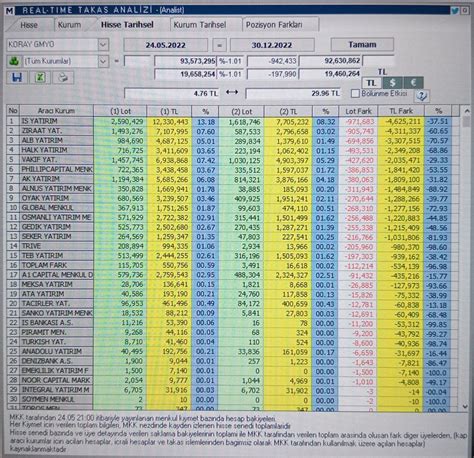The height and width of the screenshot is (458, 474).
Task: Sort by the (2) Lot column header
Action: 241,112
